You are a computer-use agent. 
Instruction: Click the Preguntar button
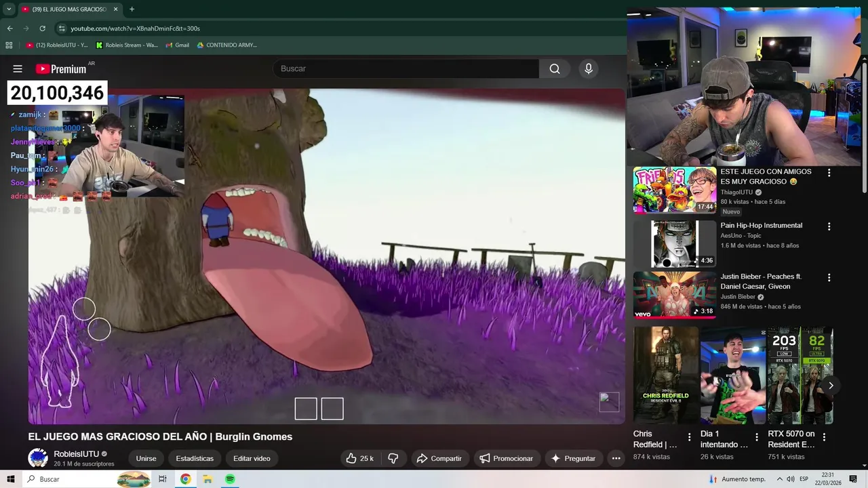tap(573, 458)
